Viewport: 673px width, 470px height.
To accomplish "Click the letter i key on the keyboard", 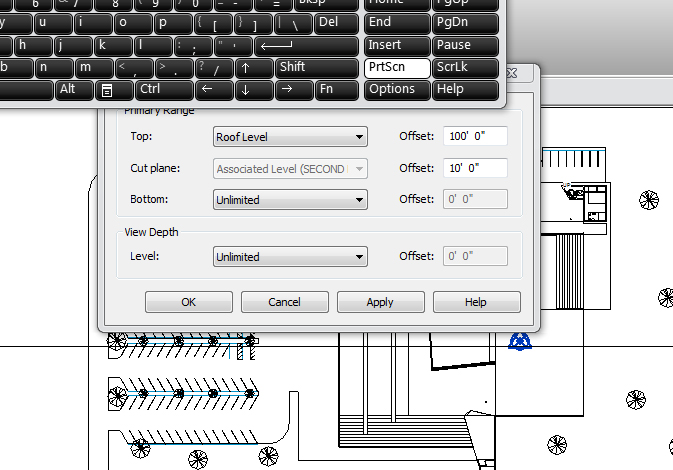I will click(x=93, y=23).
